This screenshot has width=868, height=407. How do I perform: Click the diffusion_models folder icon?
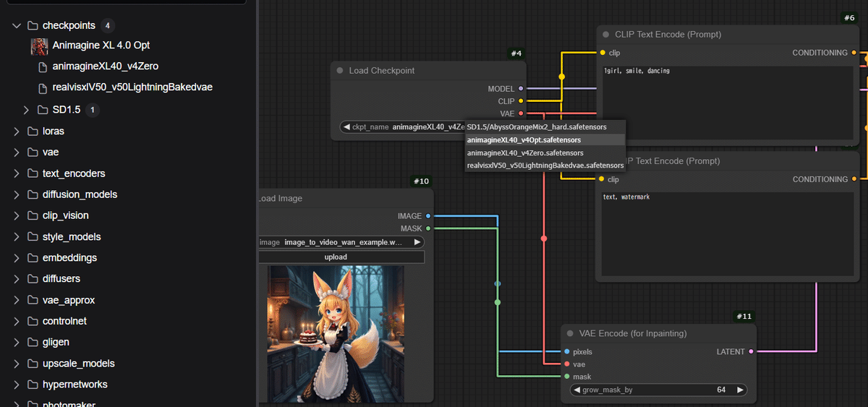[x=33, y=194]
